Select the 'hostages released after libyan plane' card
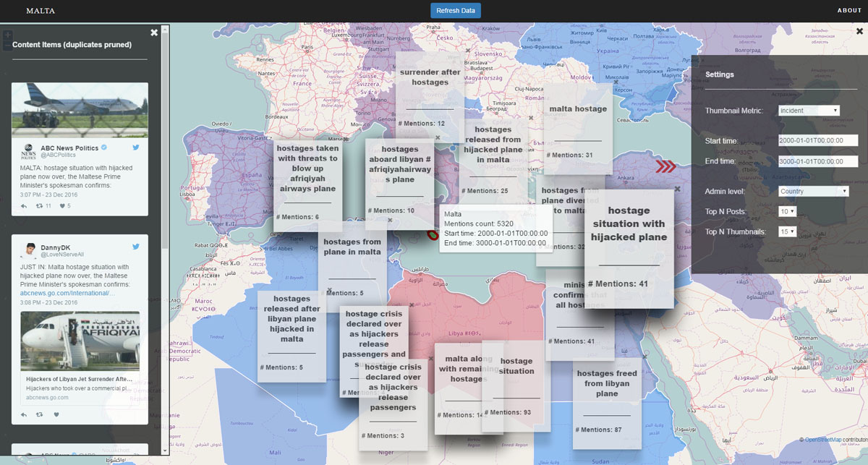 292,336
